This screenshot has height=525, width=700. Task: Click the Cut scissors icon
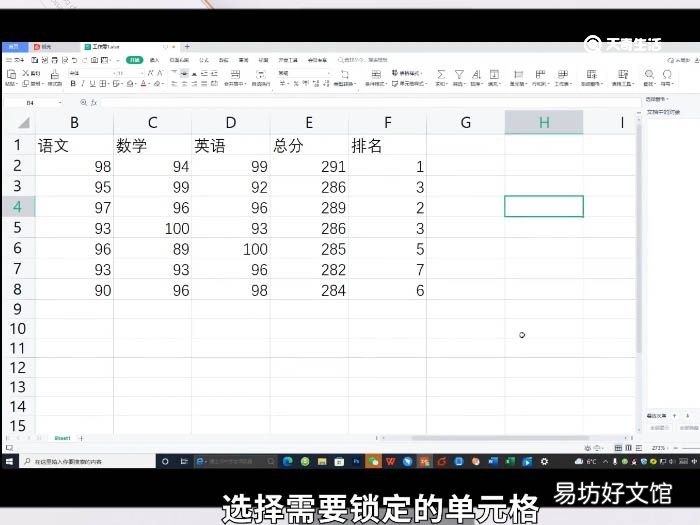pos(25,73)
